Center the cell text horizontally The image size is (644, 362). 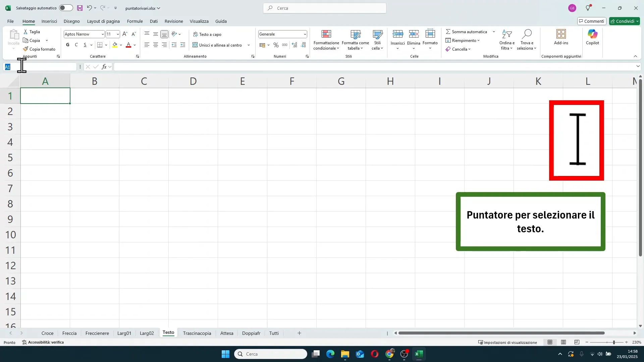pyautogui.click(x=156, y=45)
